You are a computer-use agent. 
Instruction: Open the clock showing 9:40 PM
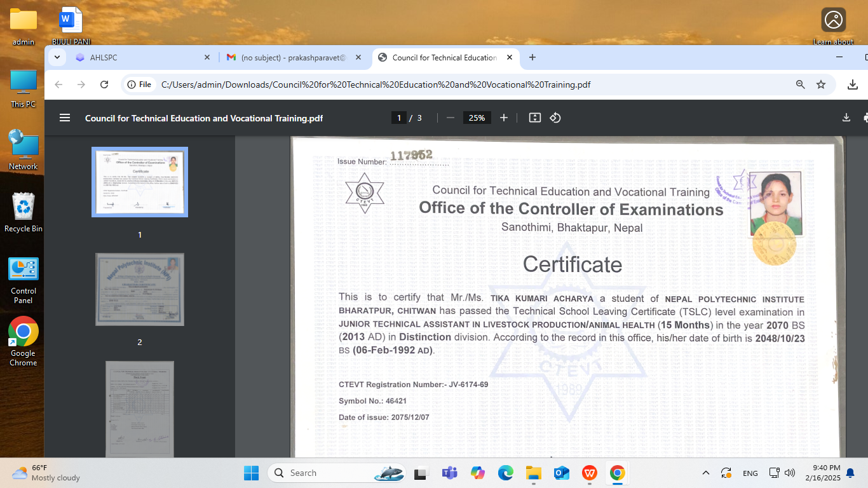(x=823, y=473)
